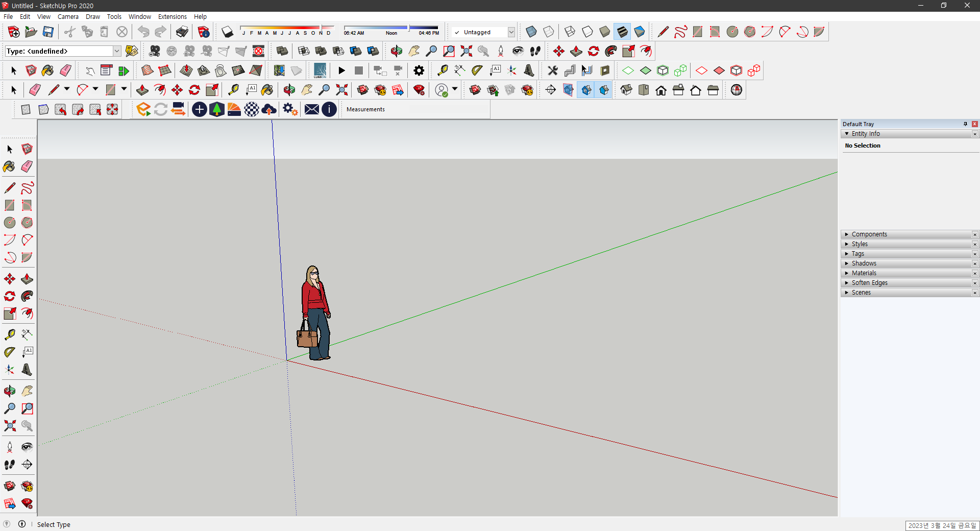Expand the Styles panel
The width and height of the screenshot is (980, 531).
[847, 244]
